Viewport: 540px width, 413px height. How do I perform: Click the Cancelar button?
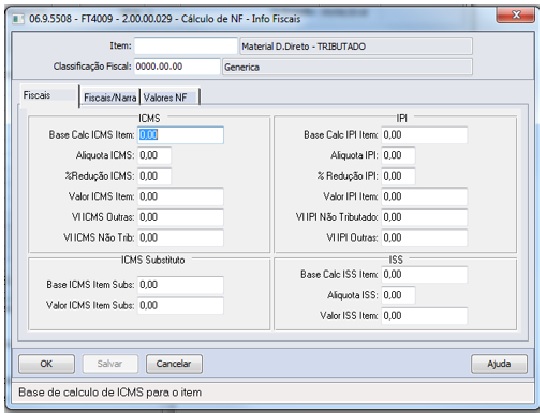[174, 364]
